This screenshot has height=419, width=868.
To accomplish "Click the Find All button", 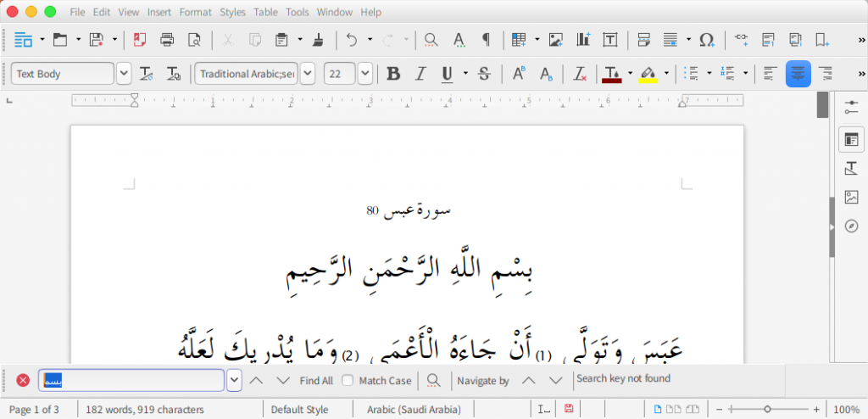I will coord(315,381).
